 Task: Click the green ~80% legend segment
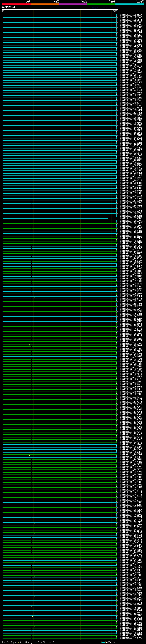pyautogui.click(x=101, y=4)
